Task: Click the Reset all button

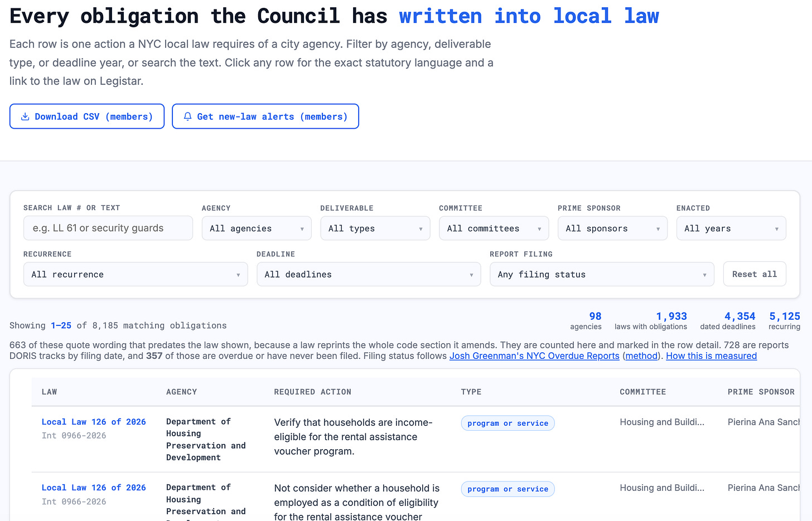Action: 755,274
